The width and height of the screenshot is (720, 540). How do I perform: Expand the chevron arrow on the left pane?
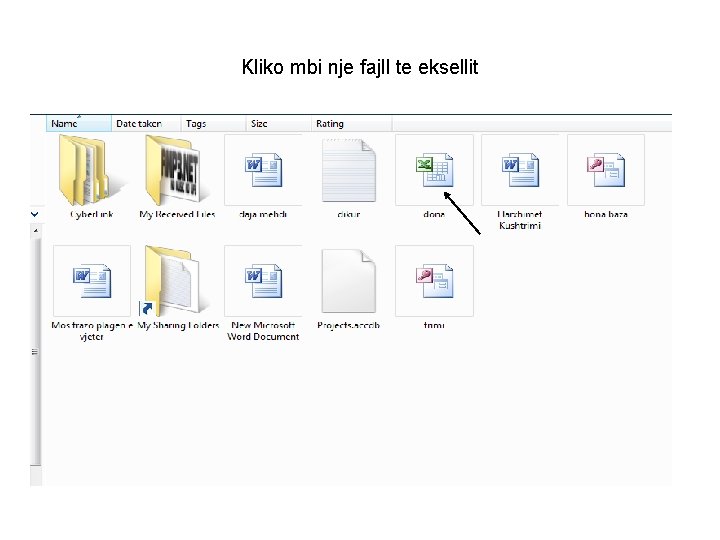(34, 214)
